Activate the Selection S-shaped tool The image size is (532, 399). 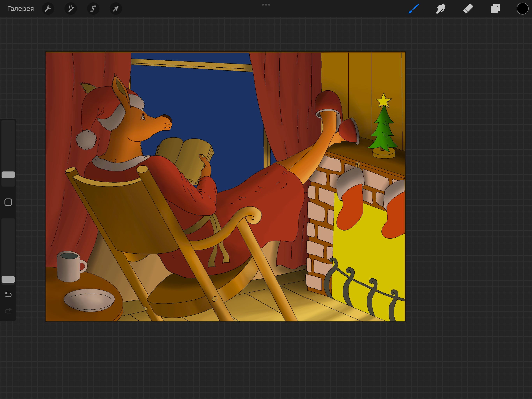93,9
